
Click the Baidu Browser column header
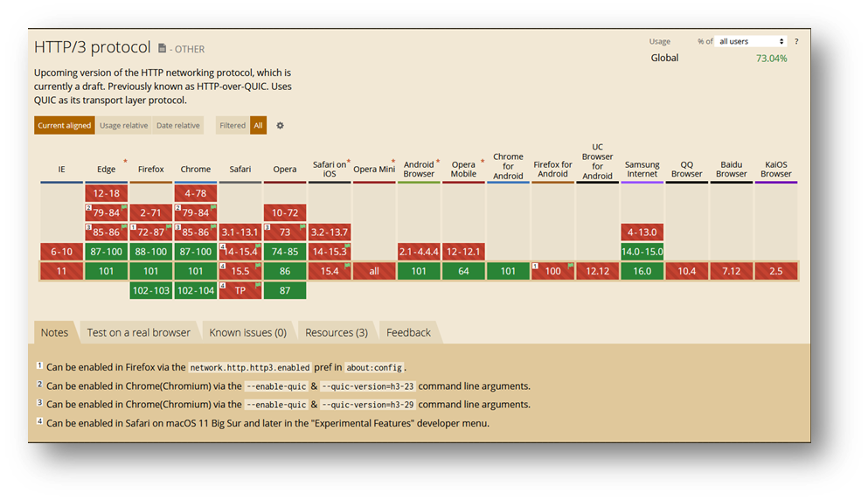coord(732,169)
